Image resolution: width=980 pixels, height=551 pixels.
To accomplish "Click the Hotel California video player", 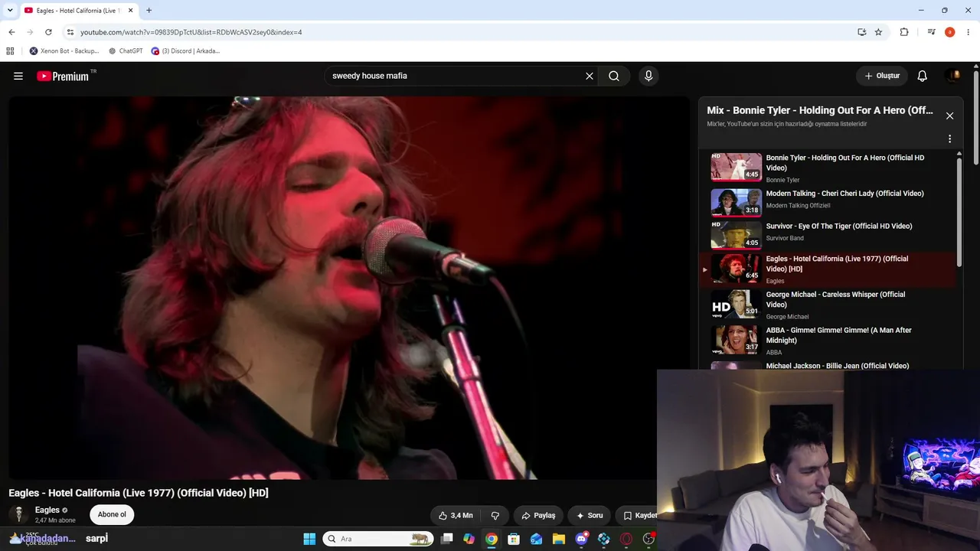I will (x=349, y=288).
